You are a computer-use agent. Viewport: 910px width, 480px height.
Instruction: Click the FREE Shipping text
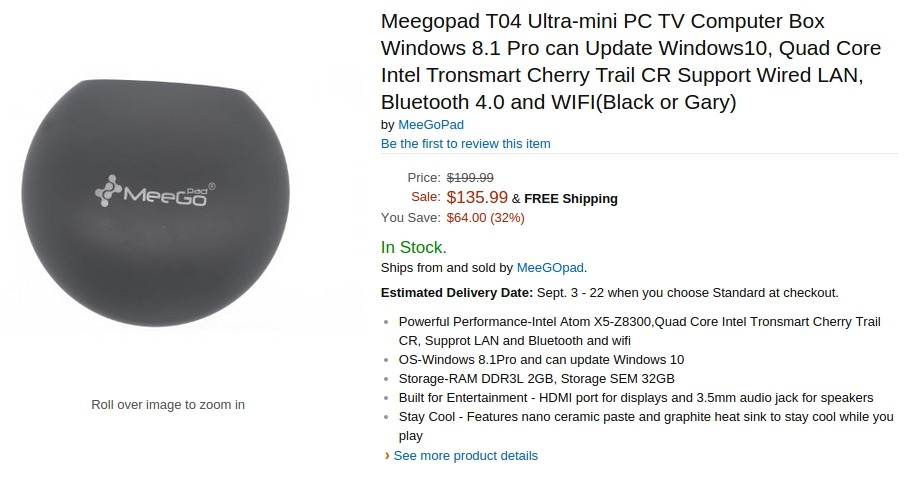(570, 199)
